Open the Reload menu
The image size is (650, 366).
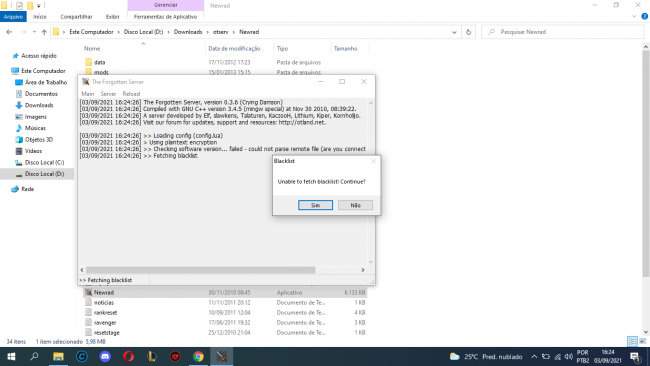(131, 94)
